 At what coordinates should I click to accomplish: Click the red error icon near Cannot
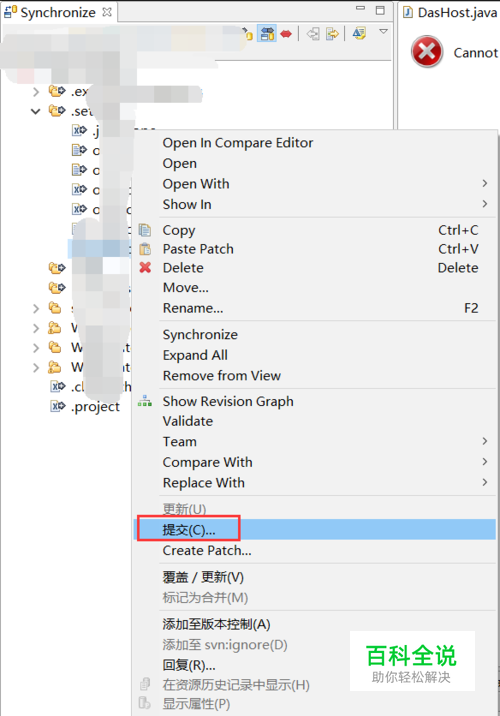427,52
